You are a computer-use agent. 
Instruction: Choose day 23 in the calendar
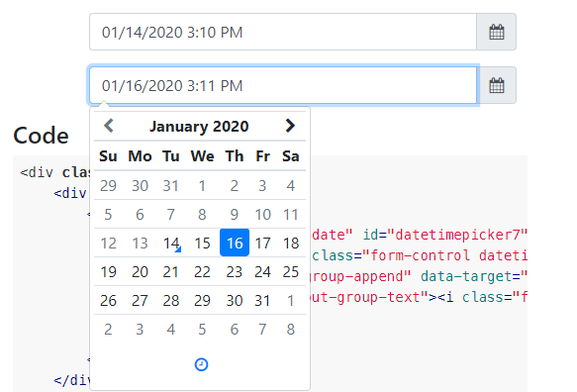tap(235, 271)
